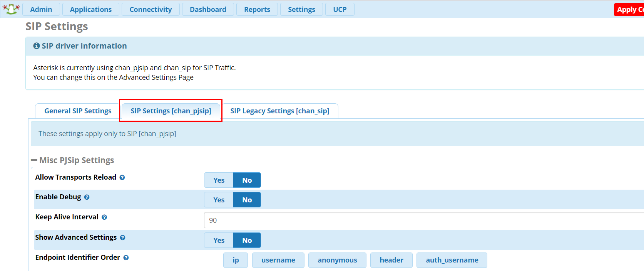644x271 pixels.
Task: Switch to General SIP Settings tab
Action: (78, 111)
